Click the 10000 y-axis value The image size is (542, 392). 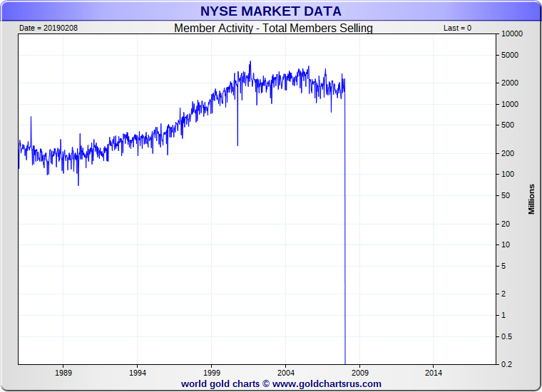click(x=512, y=33)
